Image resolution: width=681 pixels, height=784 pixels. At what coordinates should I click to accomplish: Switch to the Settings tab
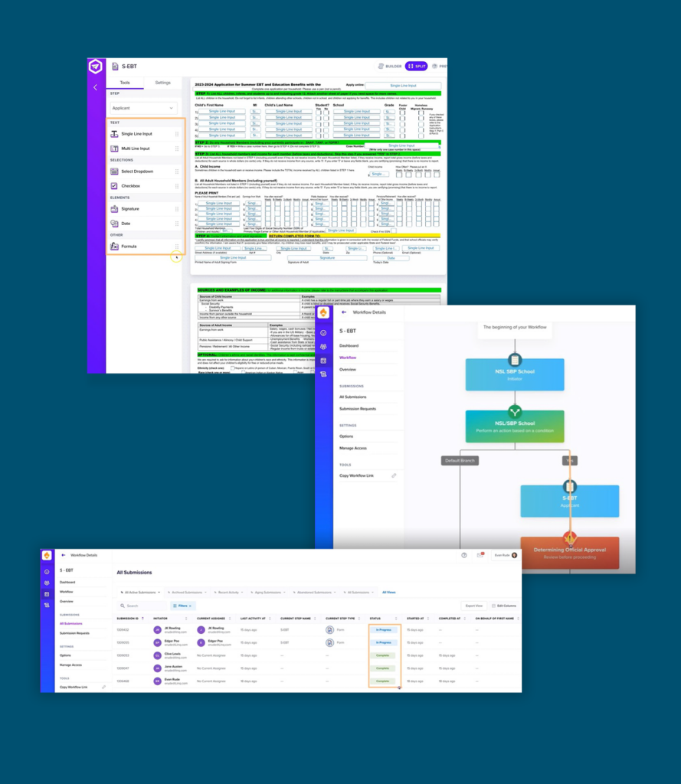(x=162, y=83)
